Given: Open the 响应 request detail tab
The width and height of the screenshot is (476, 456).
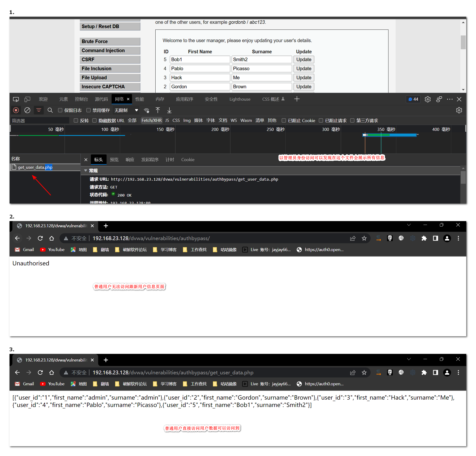Looking at the screenshot, I should tap(130, 160).
